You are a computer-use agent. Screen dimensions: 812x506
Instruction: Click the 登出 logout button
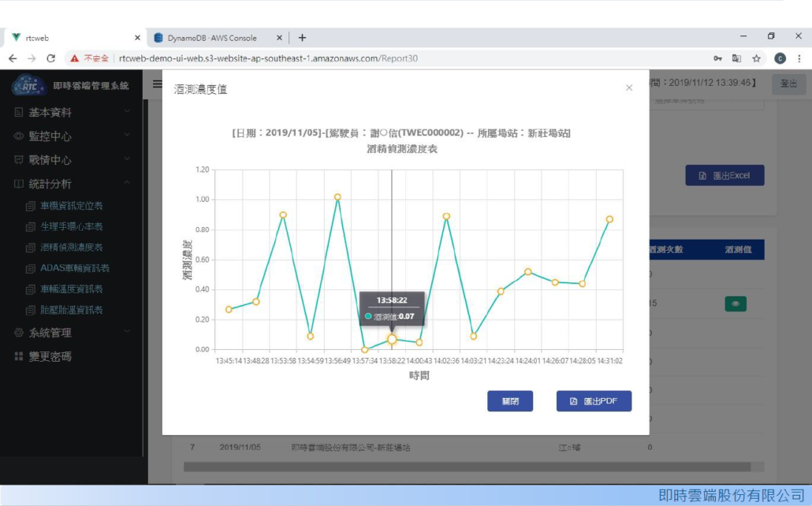788,84
